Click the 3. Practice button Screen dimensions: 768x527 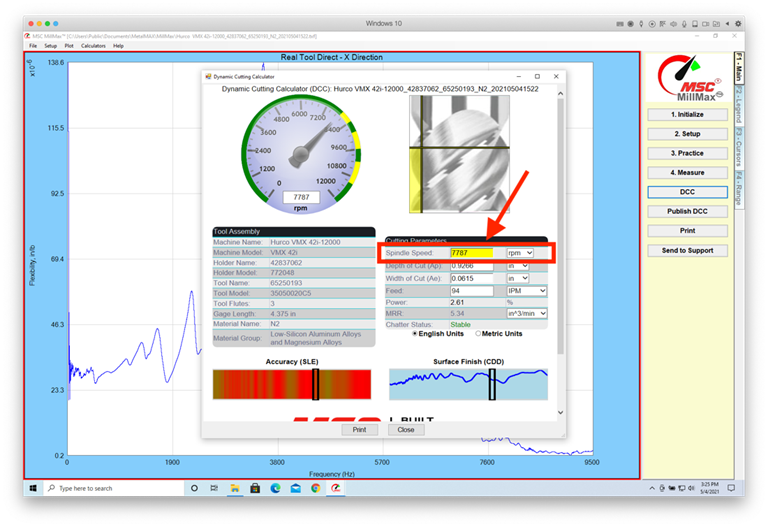[x=687, y=153]
